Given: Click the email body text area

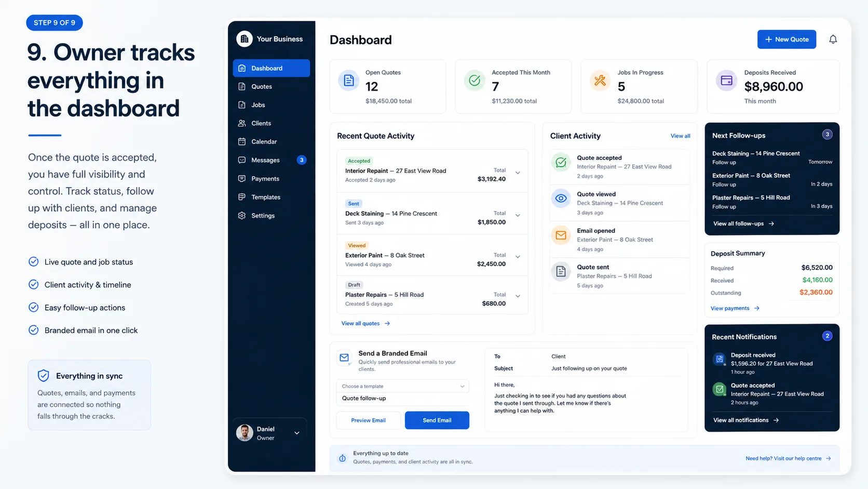Looking at the screenshot, I should 561,398.
